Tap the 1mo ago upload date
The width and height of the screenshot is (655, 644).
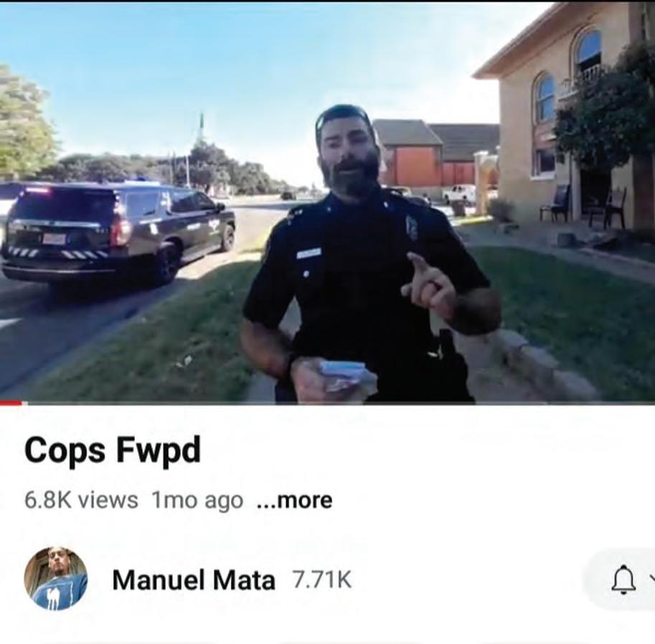(197, 500)
